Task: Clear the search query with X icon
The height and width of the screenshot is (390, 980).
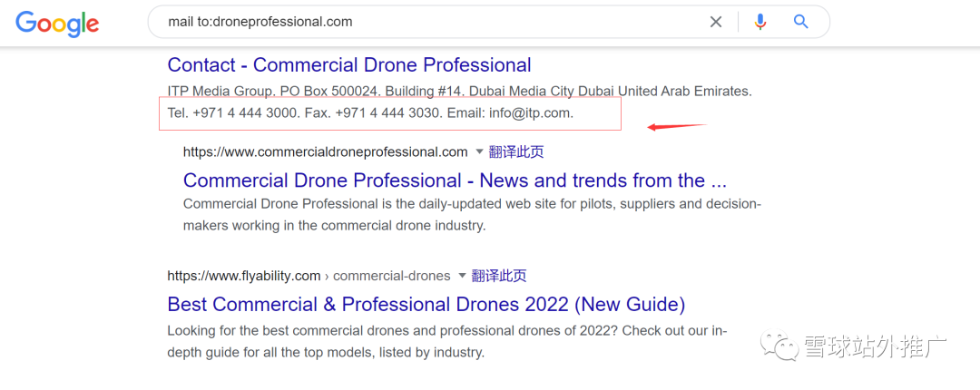Action: pos(716,22)
